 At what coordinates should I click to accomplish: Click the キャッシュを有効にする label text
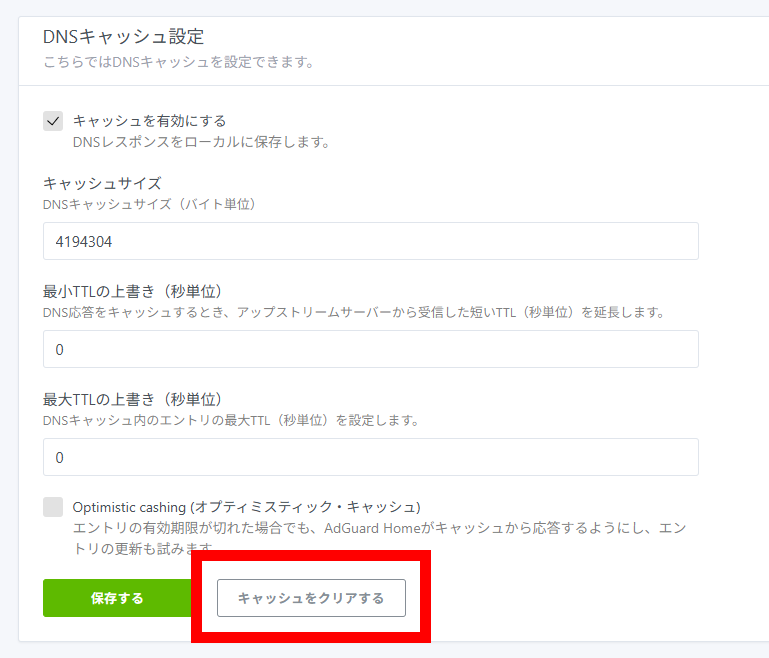150,121
